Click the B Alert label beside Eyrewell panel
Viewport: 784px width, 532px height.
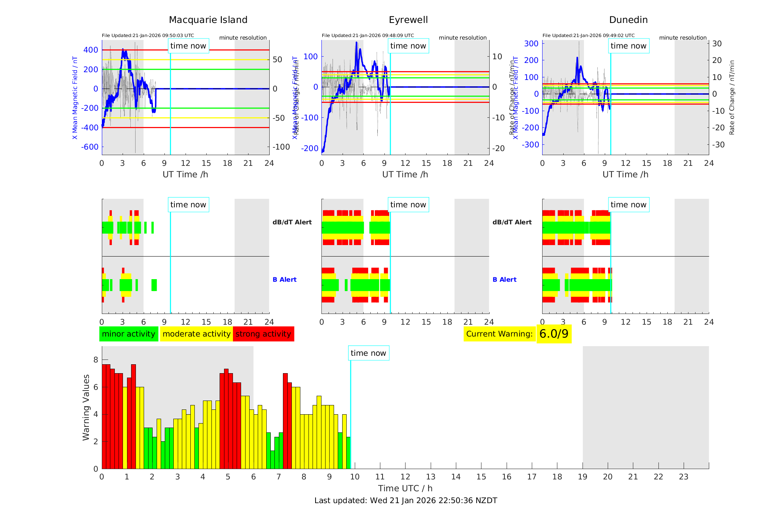coord(504,280)
